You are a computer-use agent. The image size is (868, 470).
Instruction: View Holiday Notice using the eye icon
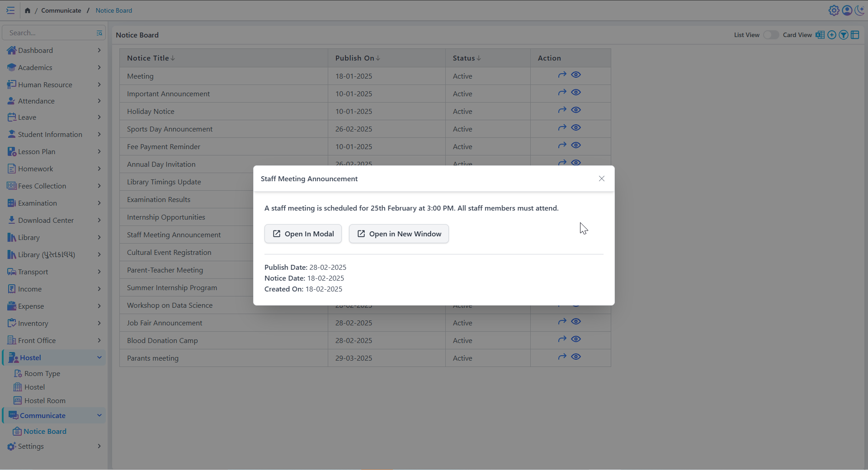576,110
